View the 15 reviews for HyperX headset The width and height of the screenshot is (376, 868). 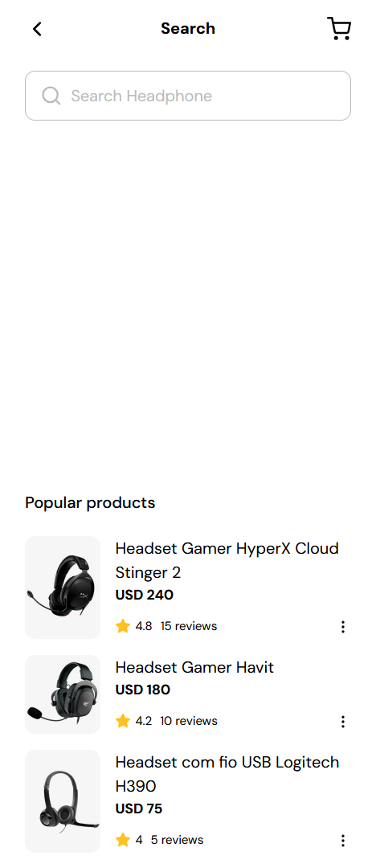point(189,626)
